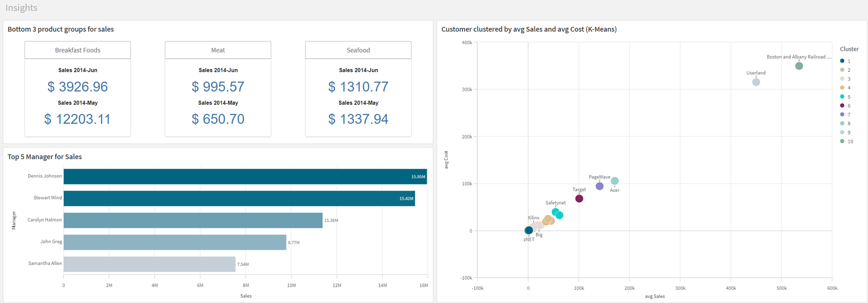Click the Samantha Allen bar
This screenshot has height=303, width=868.
[149, 264]
